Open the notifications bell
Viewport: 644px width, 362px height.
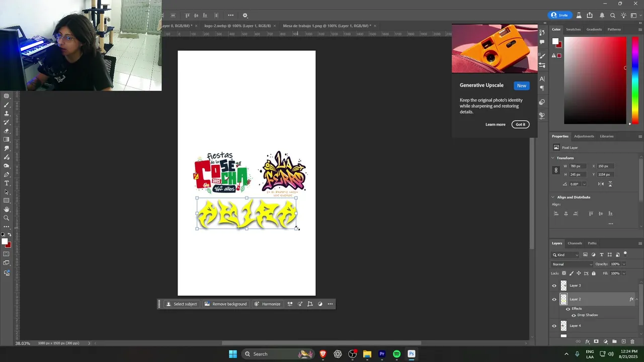coord(602,16)
